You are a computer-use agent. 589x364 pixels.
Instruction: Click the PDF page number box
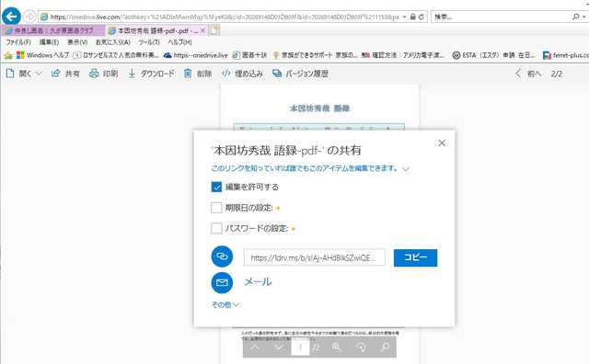click(x=300, y=347)
